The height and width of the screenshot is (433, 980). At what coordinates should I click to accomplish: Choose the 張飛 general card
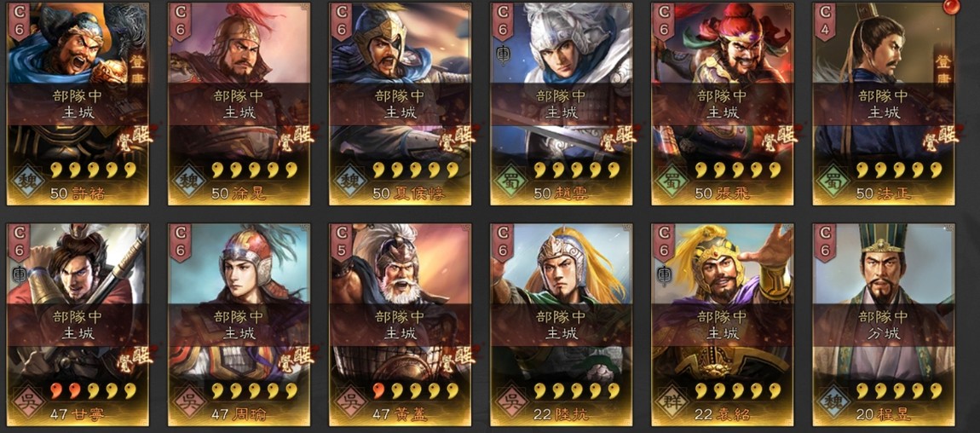pos(722,104)
